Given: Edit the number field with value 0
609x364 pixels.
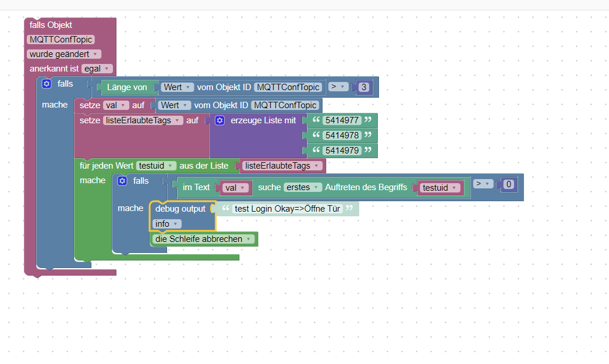Looking at the screenshot, I should [509, 184].
